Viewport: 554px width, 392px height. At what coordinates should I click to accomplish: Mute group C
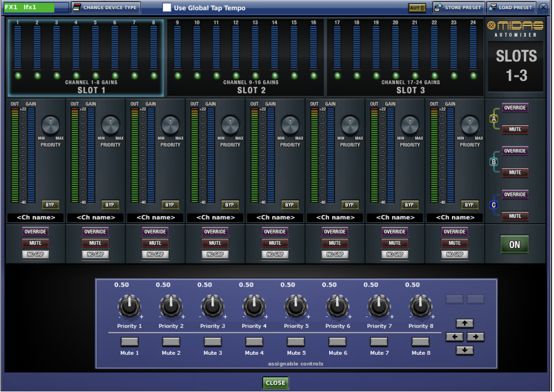(515, 216)
